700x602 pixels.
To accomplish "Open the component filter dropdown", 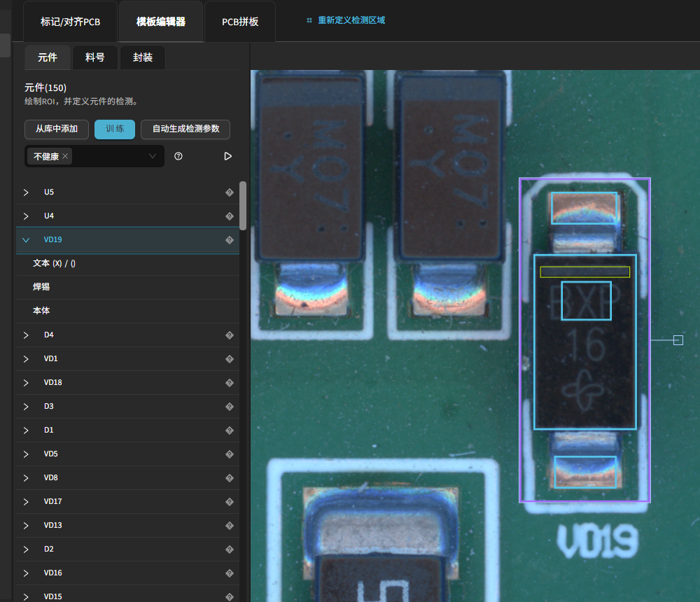I will click(152, 156).
